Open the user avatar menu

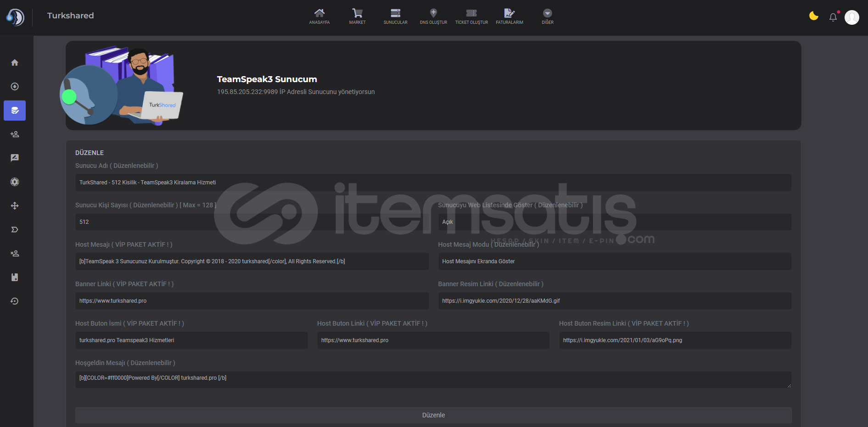pyautogui.click(x=852, y=17)
